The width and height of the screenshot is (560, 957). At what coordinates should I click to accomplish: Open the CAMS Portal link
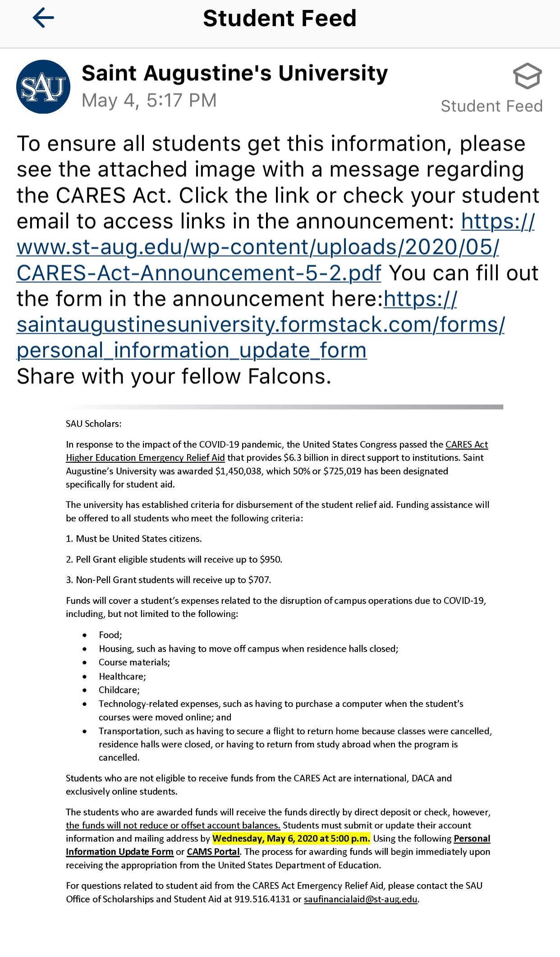213,852
